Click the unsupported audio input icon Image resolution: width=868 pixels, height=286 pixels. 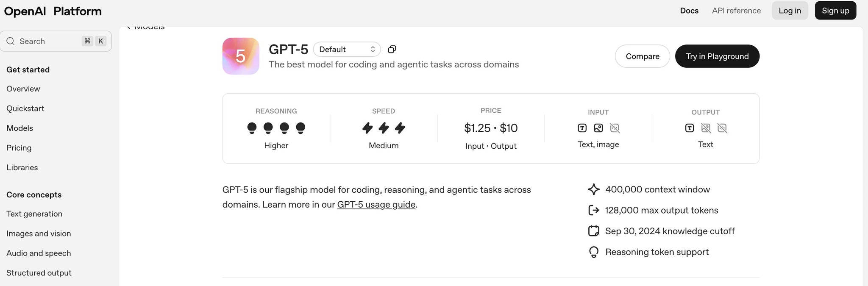click(615, 128)
